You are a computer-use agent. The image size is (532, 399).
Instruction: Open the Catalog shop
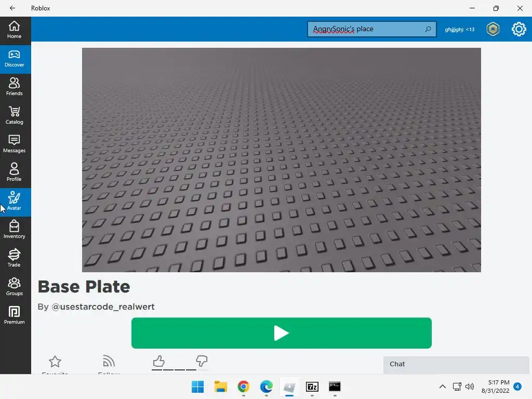[14, 116]
